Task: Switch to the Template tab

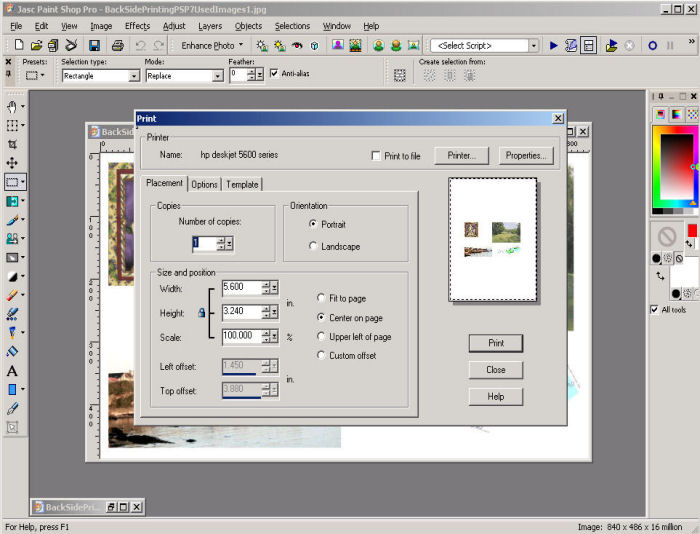Action: point(242,184)
